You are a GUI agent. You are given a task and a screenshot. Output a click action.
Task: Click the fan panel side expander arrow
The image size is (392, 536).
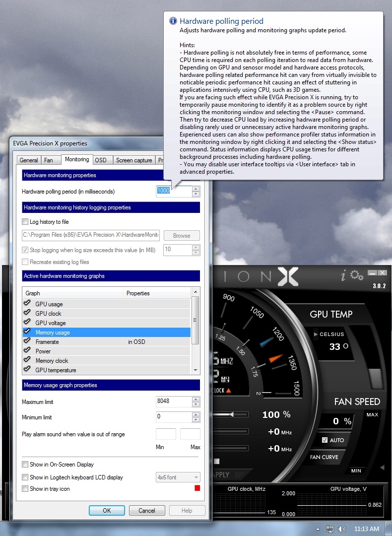click(x=382, y=467)
